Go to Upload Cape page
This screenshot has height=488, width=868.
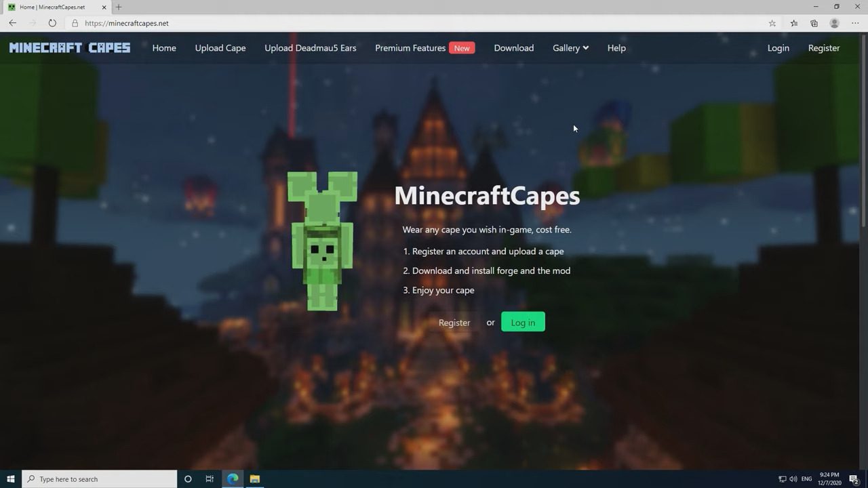(220, 48)
